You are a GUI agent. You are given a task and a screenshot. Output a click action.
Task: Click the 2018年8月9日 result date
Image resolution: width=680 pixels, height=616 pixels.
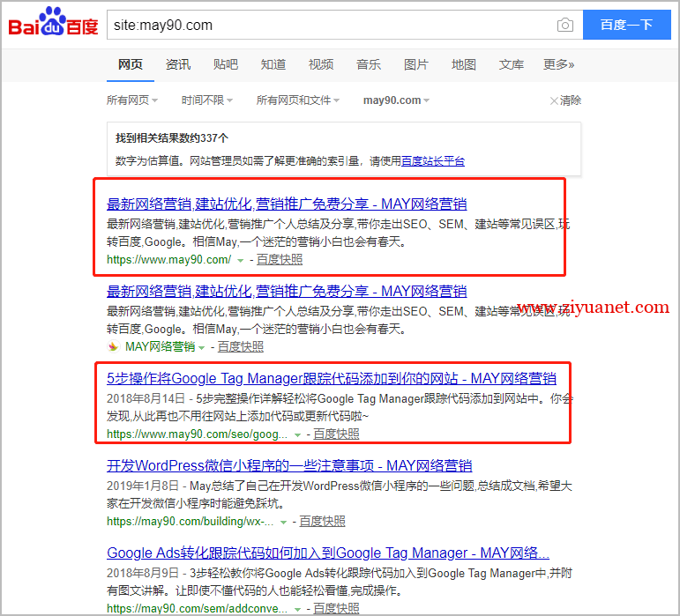(x=143, y=573)
